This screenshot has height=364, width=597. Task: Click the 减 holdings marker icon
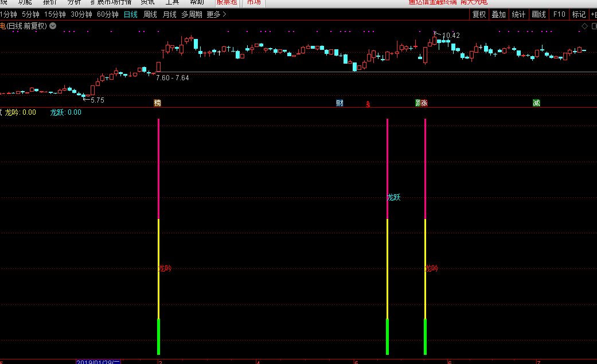point(536,103)
